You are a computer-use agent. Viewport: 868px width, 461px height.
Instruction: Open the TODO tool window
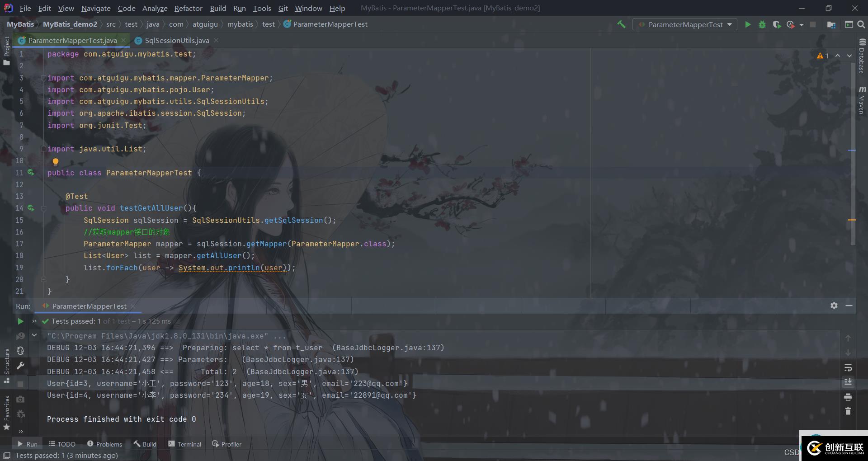point(62,444)
